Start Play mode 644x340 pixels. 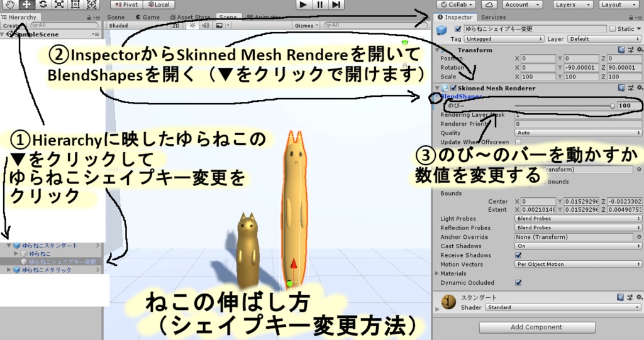click(303, 4)
